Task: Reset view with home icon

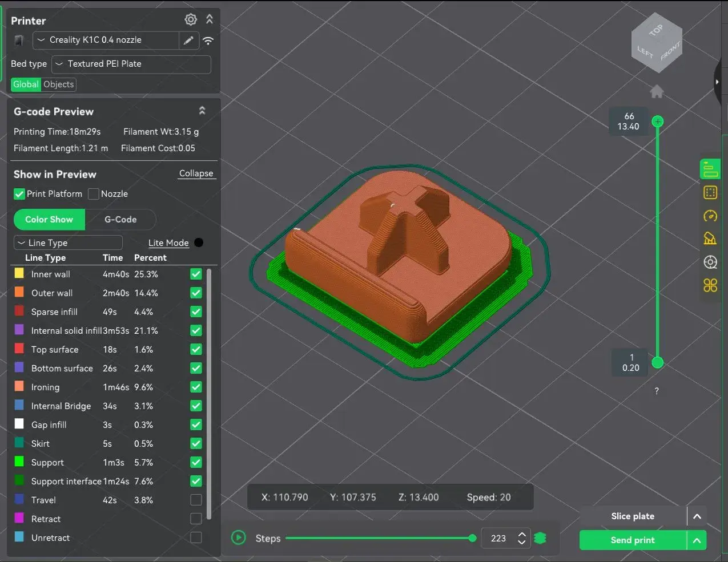Action: pos(657,91)
